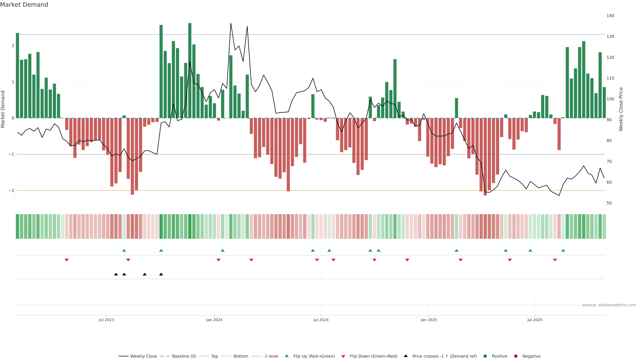Toggle the Top dotted line legend entry
The height and width of the screenshot is (362, 644).
tap(214, 356)
